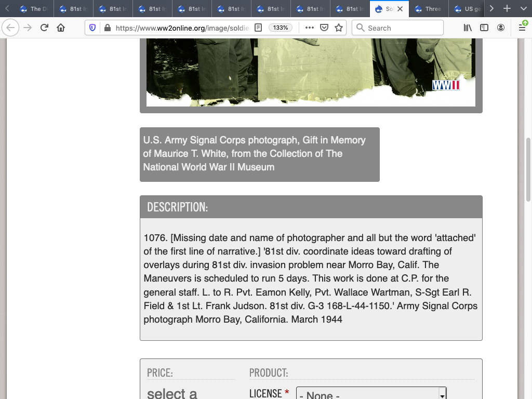Save page to Pocket
Image resolution: width=532 pixels, height=399 pixels.
pyautogui.click(x=324, y=28)
